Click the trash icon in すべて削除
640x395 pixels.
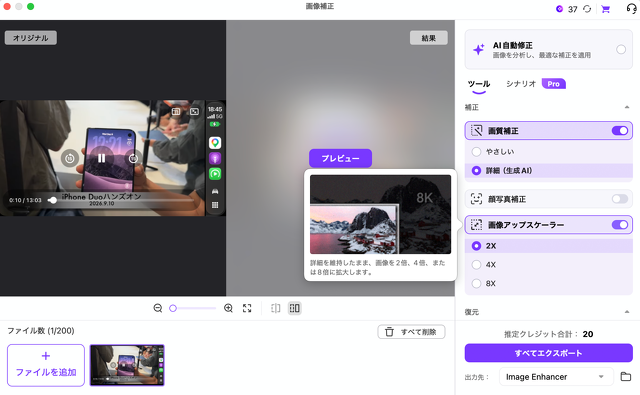click(x=389, y=332)
